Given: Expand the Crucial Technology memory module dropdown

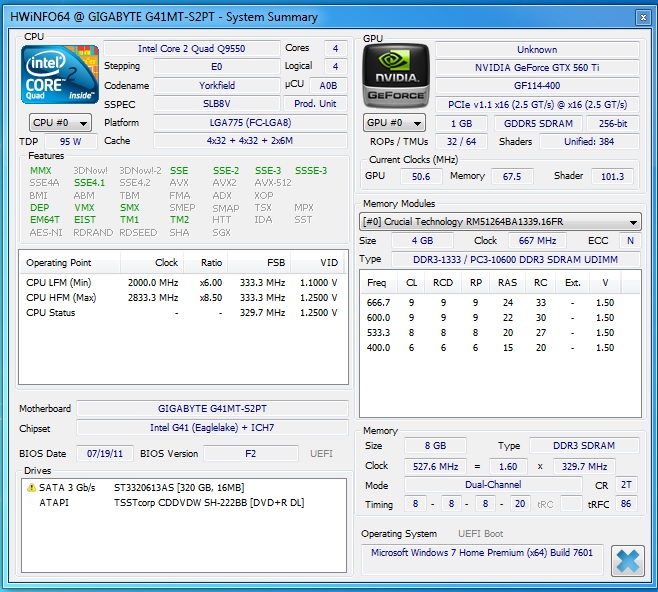Looking at the screenshot, I should point(500,222).
